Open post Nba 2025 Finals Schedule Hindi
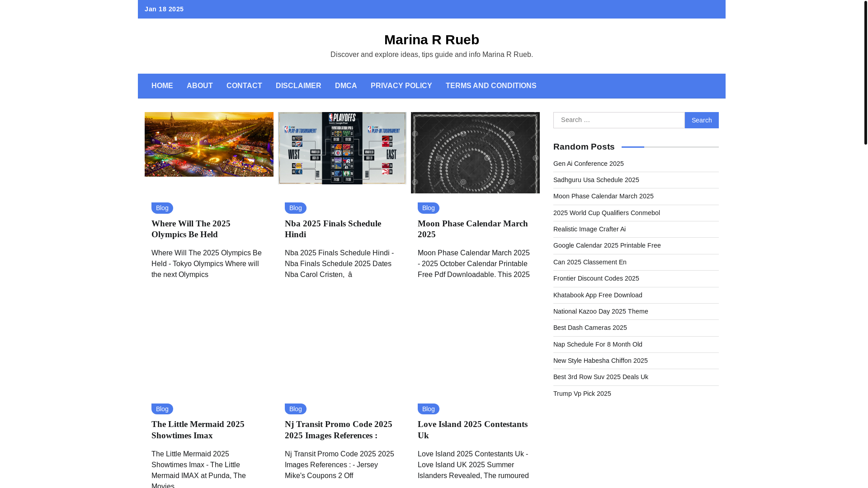 pyautogui.click(x=333, y=229)
